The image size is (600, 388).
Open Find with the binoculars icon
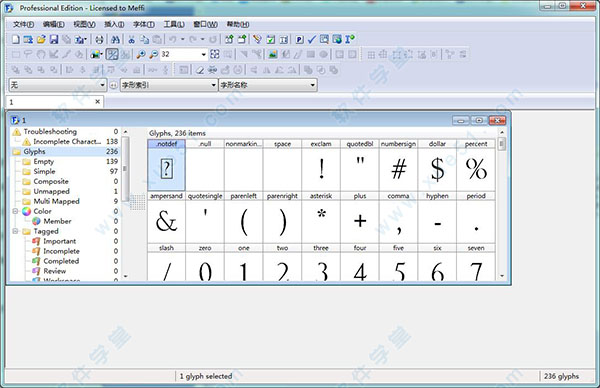pos(115,39)
